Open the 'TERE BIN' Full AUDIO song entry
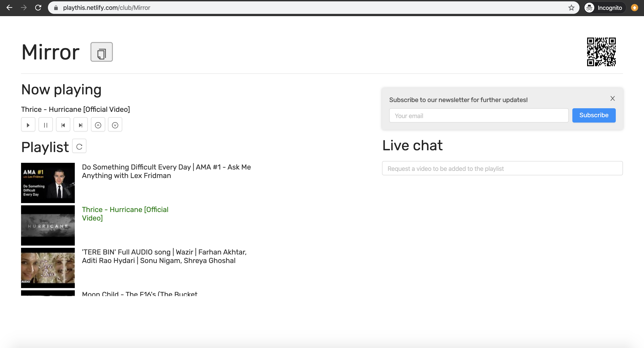 (164, 256)
